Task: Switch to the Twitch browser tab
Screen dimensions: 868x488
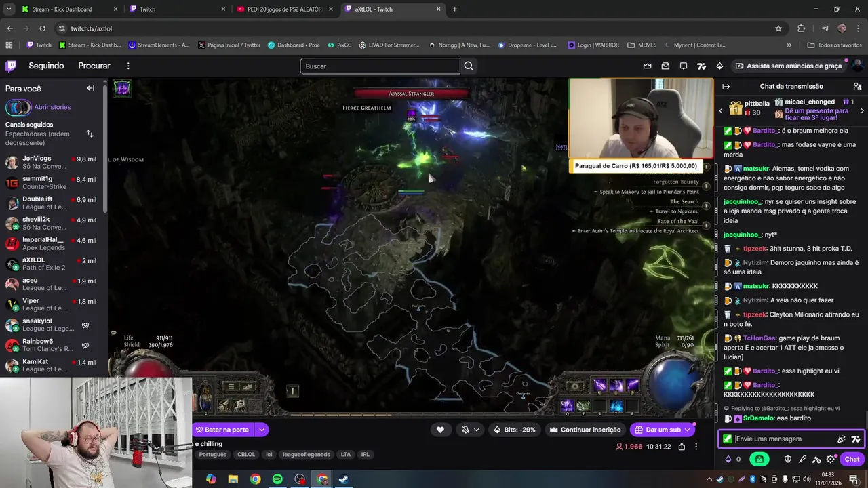Action: pyautogui.click(x=178, y=9)
